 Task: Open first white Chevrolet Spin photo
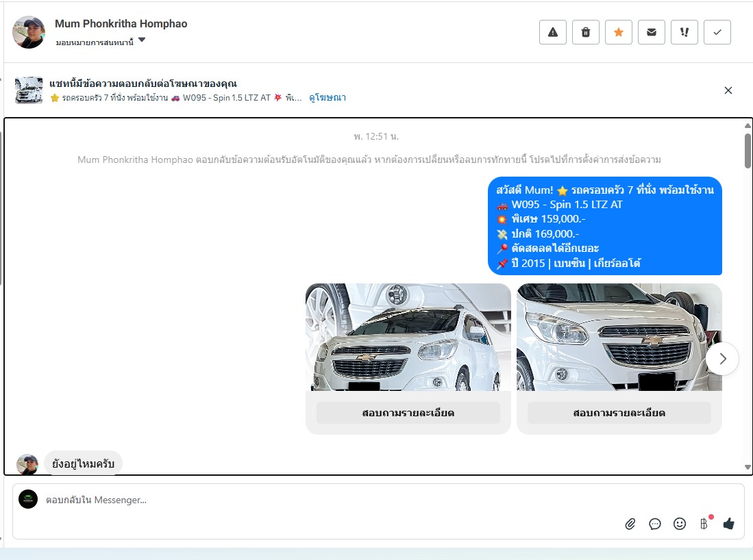point(408,337)
